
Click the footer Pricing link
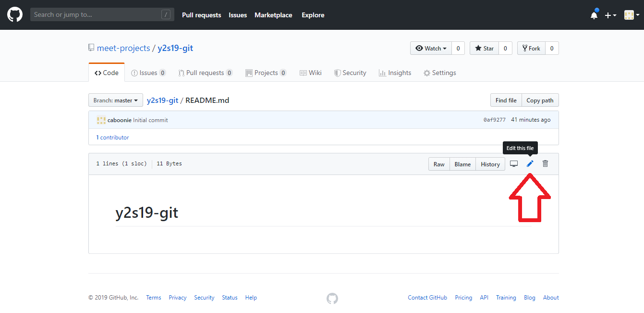pos(463,298)
